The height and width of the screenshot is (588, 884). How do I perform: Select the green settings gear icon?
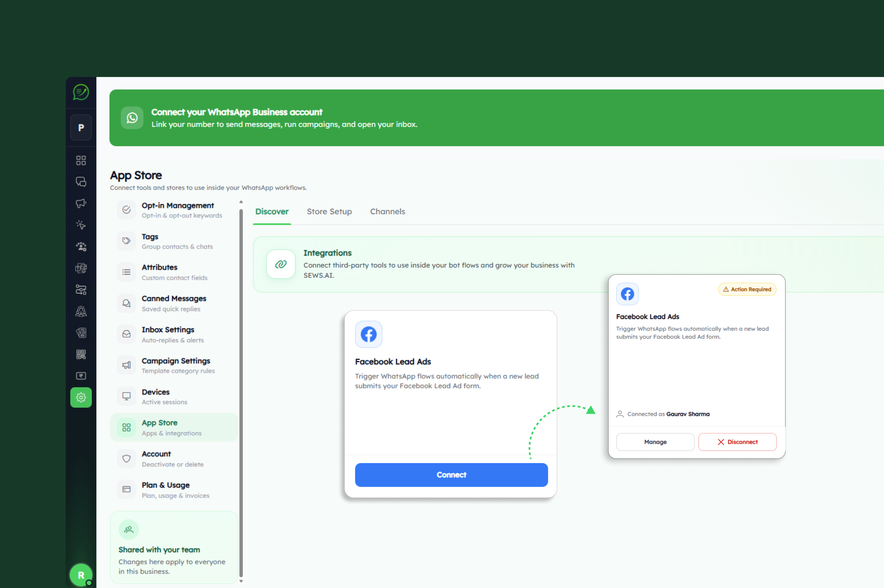pyautogui.click(x=81, y=398)
